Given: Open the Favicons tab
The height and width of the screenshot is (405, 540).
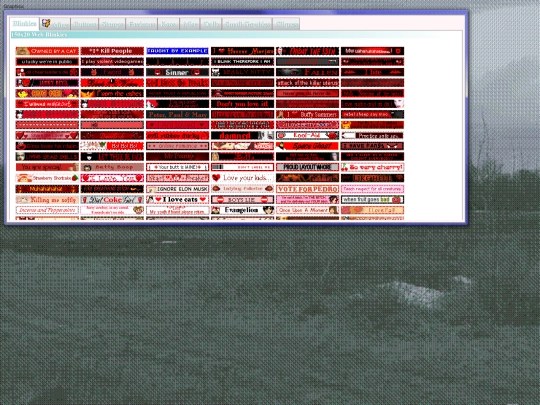Looking at the screenshot, I should [x=142, y=24].
